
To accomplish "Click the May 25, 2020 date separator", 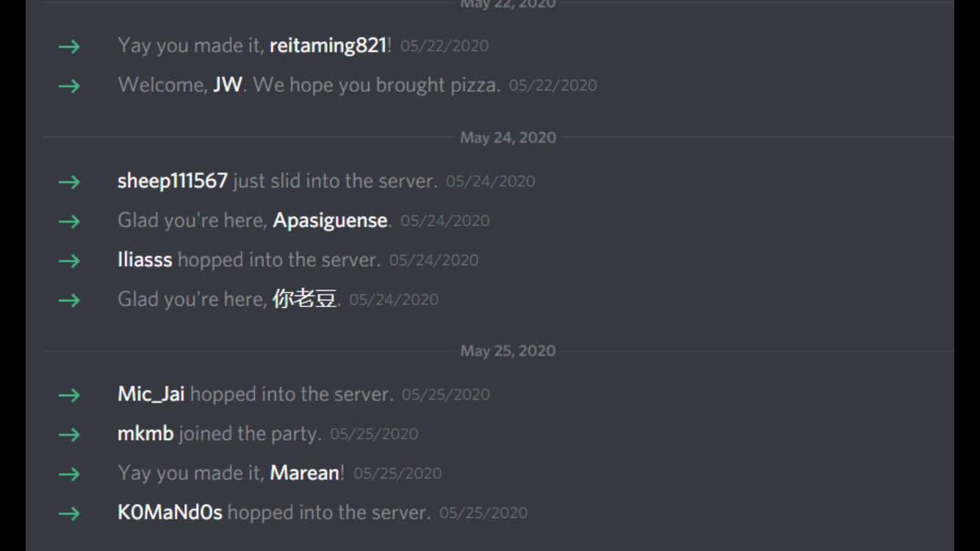I will [x=508, y=351].
